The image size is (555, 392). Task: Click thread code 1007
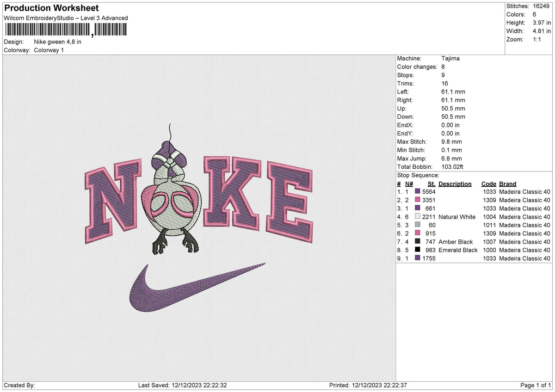[x=489, y=242]
